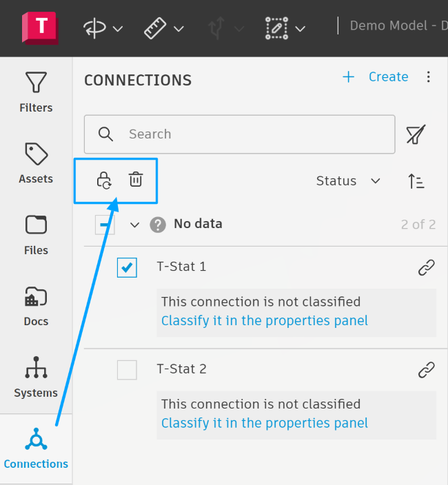Screen dimensions: 448x485
Task: Open the Assets sidebar tab
Action: pos(36,163)
